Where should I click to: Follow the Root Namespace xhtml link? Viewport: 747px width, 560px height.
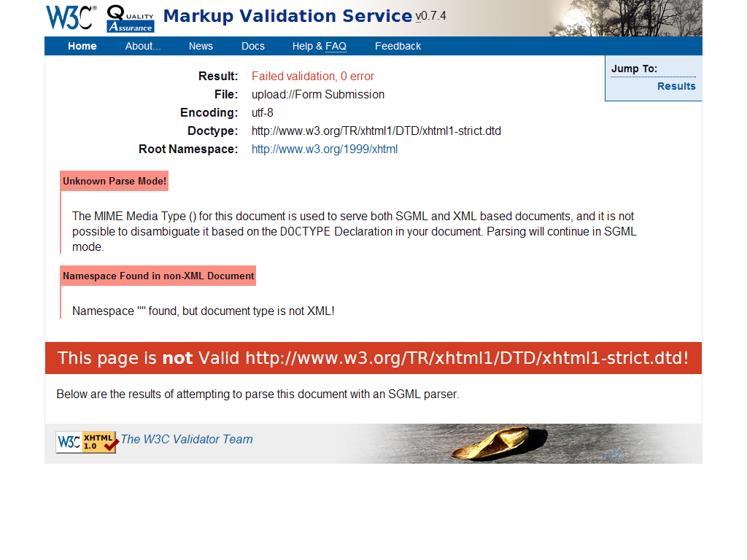pos(325,149)
